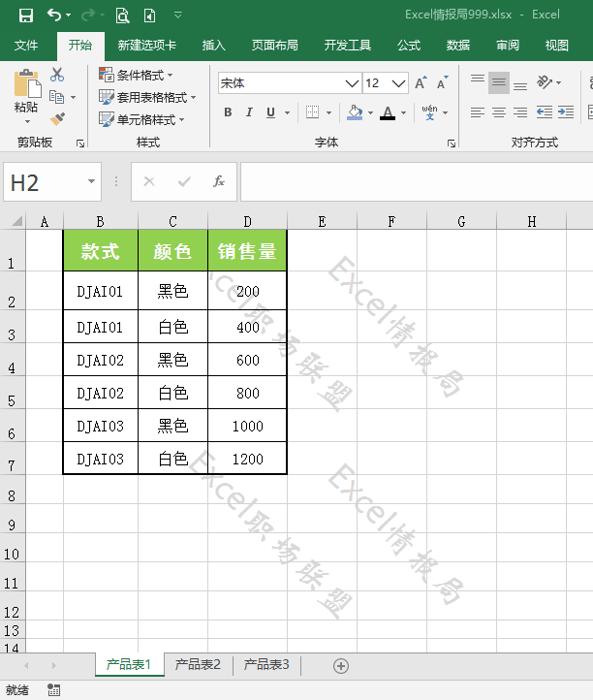Click the Decrease Font Size icon

[442, 83]
